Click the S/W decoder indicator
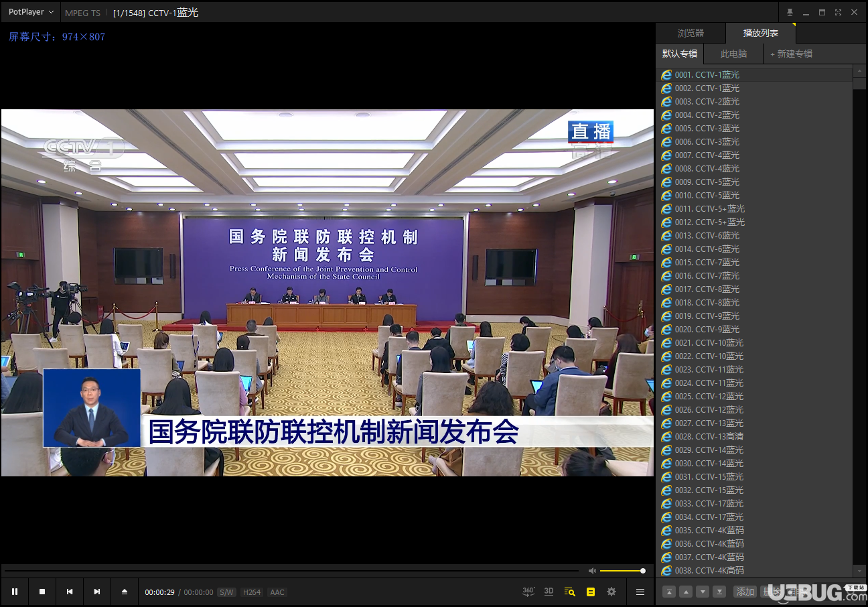Screen dimensions: 868x607 pos(226,592)
